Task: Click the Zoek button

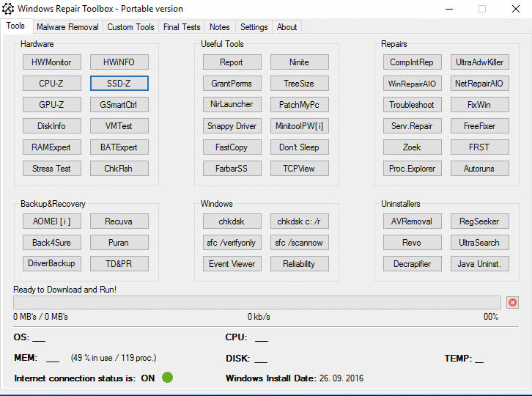Action: pyautogui.click(x=413, y=147)
